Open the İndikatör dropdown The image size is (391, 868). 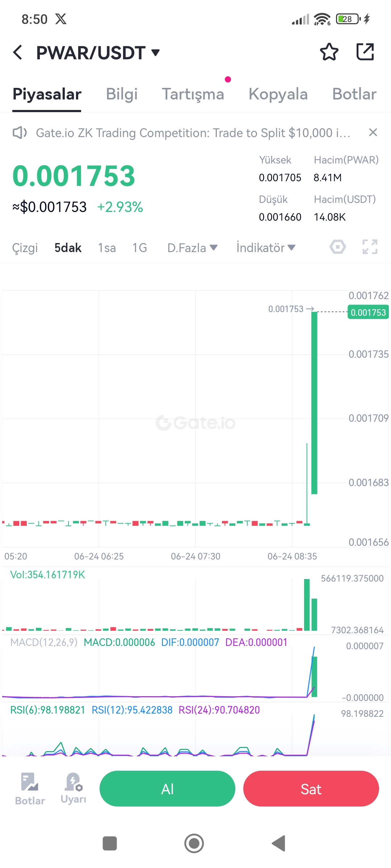(266, 248)
